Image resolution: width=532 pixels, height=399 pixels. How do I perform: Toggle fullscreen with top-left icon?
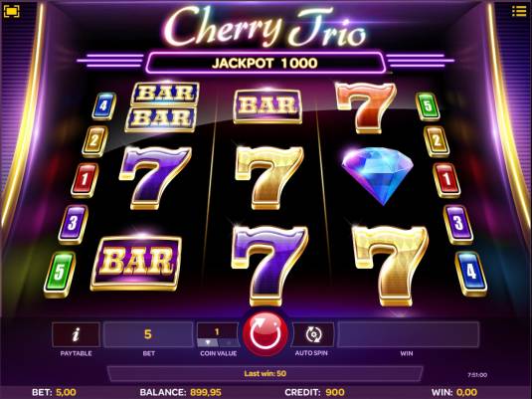pyautogui.click(x=11, y=12)
